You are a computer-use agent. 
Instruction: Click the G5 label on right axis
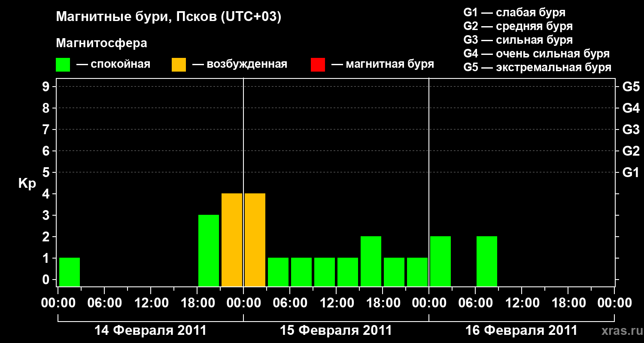(631, 87)
